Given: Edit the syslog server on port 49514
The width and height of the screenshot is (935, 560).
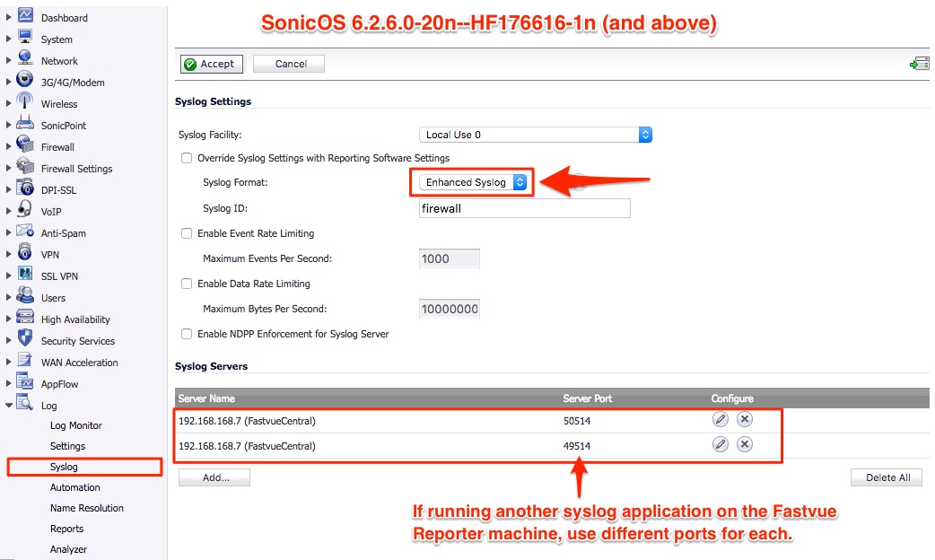Looking at the screenshot, I should click(x=721, y=445).
